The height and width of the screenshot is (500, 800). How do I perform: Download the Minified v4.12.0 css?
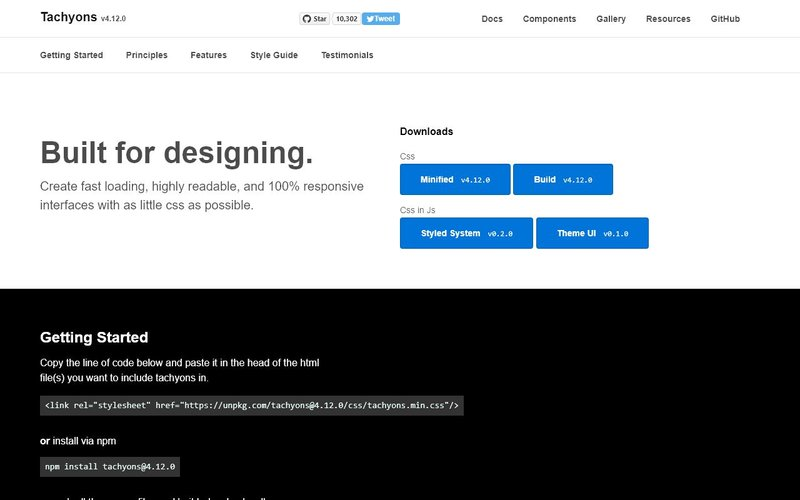pyautogui.click(x=455, y=180)
